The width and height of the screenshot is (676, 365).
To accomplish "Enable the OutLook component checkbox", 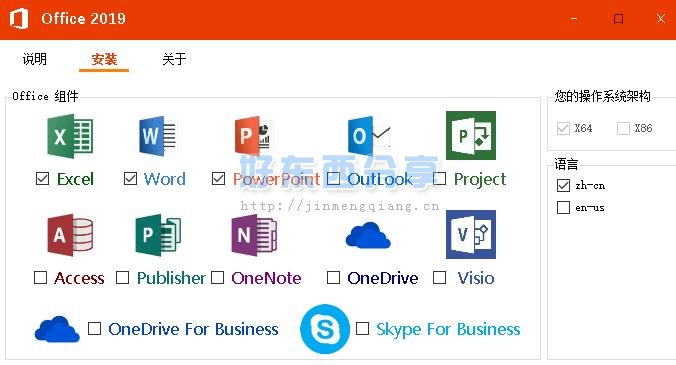I will (333, 178).
